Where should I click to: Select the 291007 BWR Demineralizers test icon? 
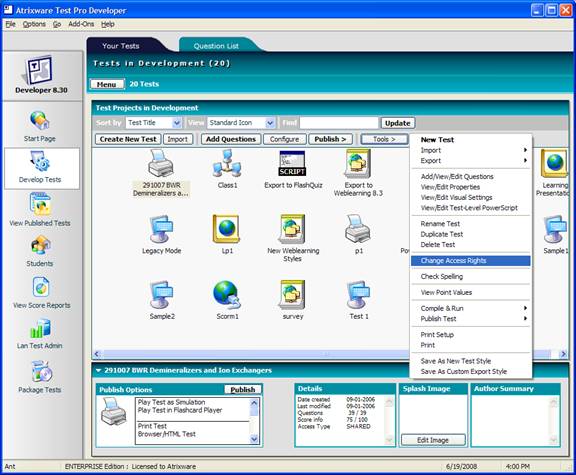[x=161, y=163]
